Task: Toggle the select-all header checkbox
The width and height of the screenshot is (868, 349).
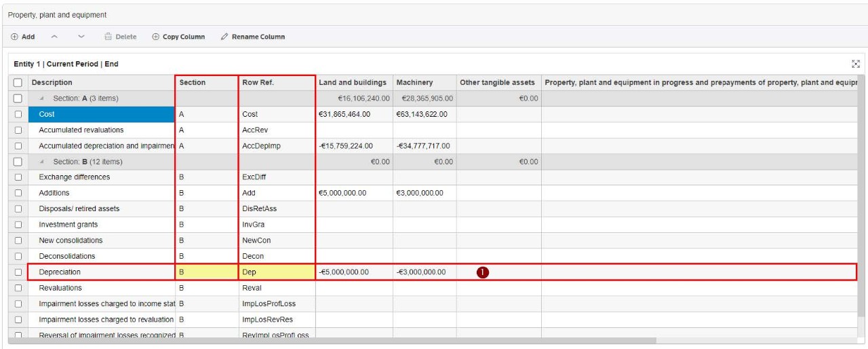Action: [x=18, y=83]
